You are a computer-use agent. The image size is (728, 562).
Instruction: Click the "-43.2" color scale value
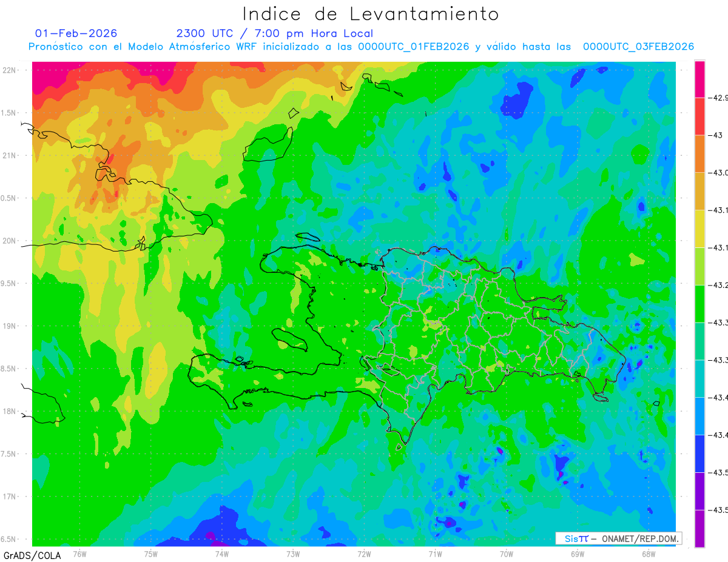coord(719,285)
